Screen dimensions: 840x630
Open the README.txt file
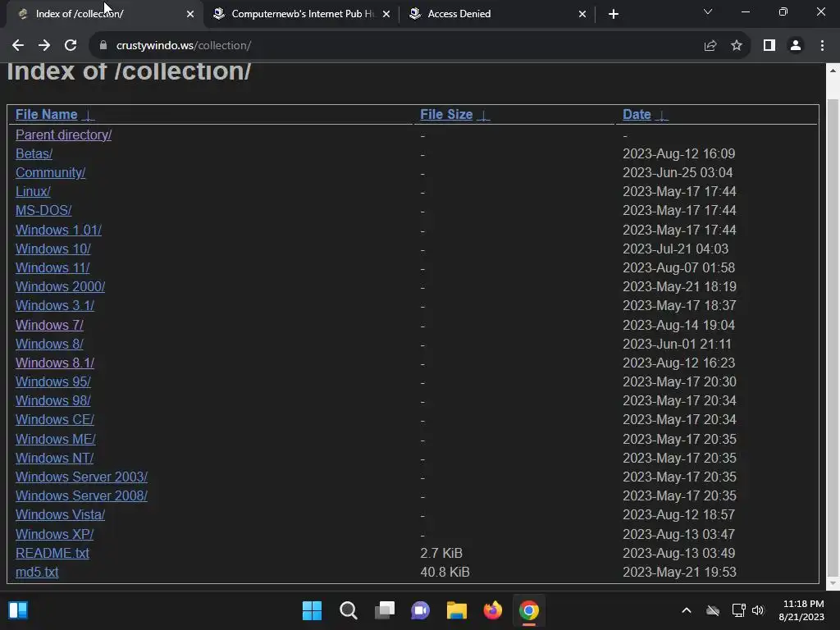52,553
